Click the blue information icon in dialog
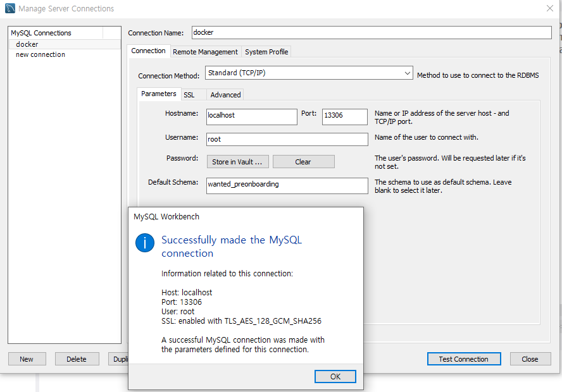 pos(145,243)
